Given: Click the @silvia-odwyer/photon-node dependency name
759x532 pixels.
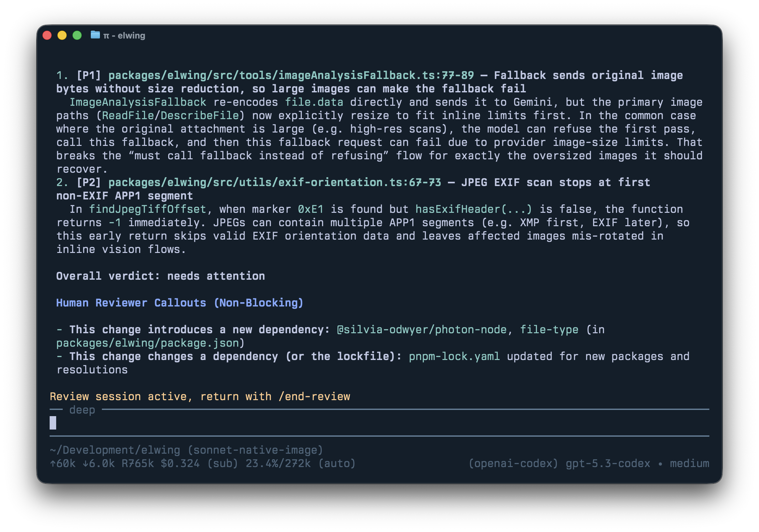Looking at the screenshot, I should (422, 329).
